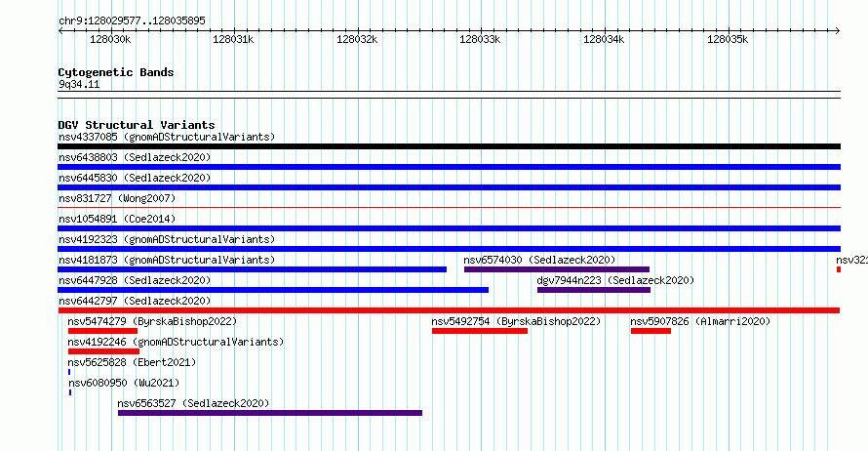Open the nsv5907826 (Almarri2020) label
The height and width of the screenshot is (451, 868).
[700, 321]
